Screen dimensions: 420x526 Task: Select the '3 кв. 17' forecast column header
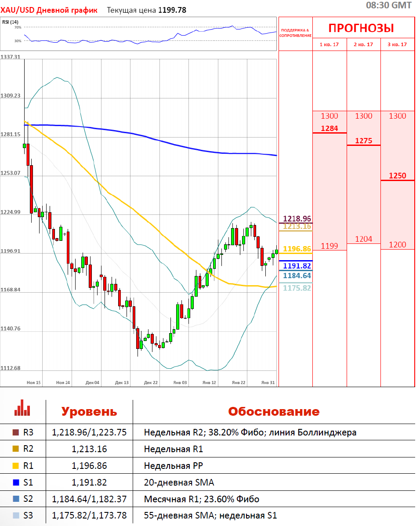coord(397,45)
